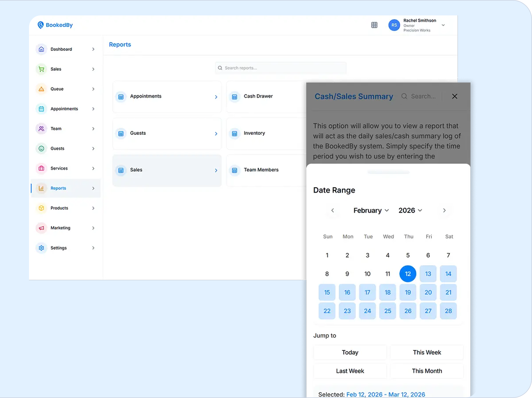Open the February month dropdown
This screenshot has width=532, height=398.
pos(371,210)
